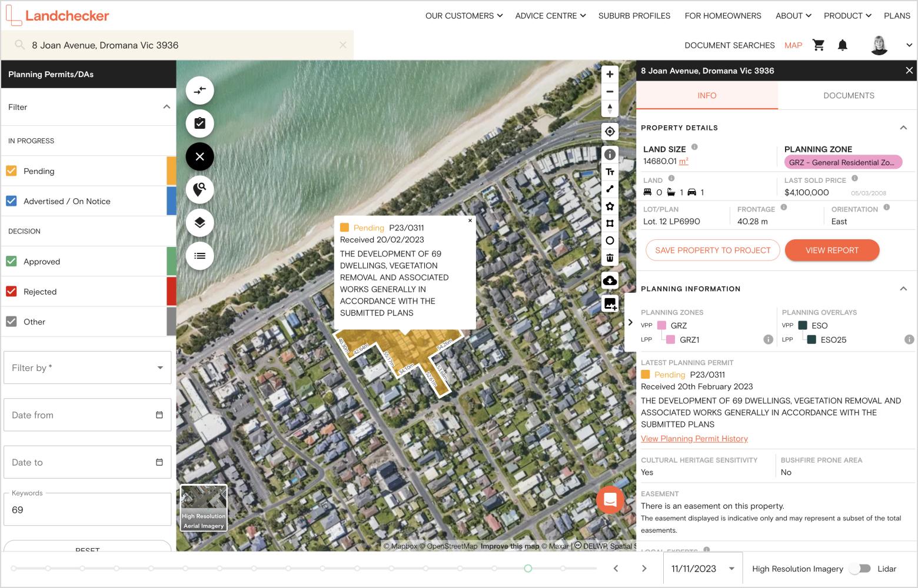This screenshot has width=918, height=588.
Task: Open the About menu
Action: 793,16
